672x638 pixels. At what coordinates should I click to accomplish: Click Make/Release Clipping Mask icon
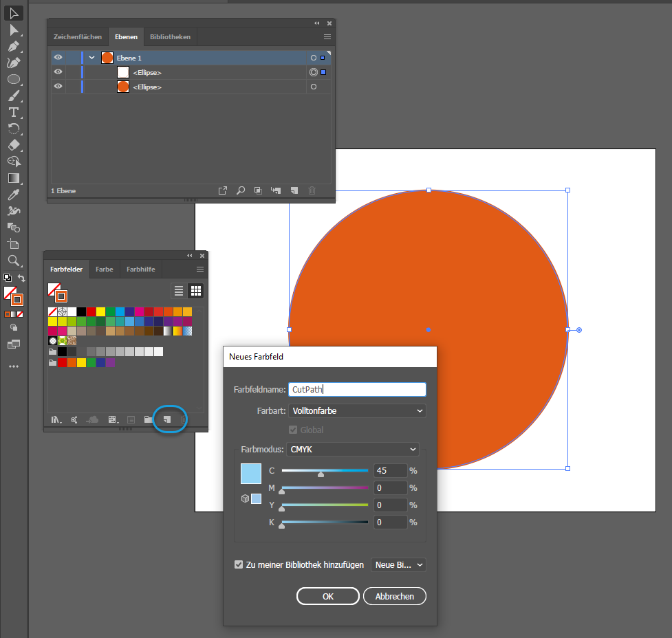(x=258, y=190)
